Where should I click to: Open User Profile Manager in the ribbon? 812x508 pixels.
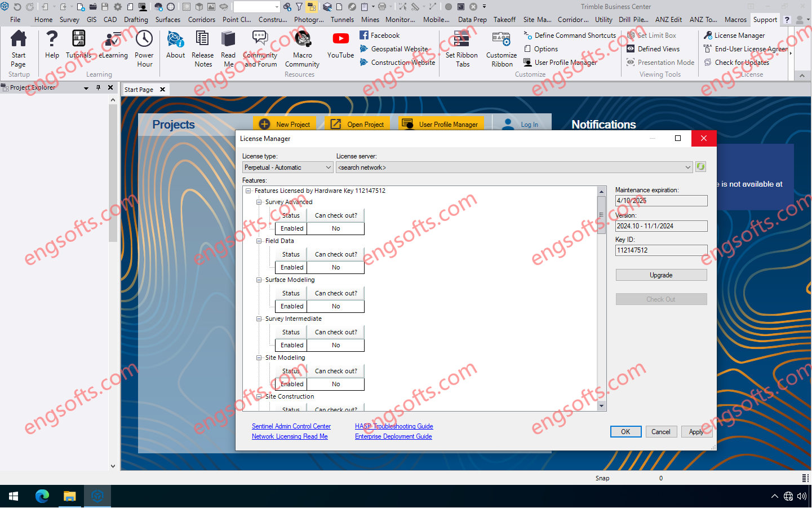coord(560,63)
